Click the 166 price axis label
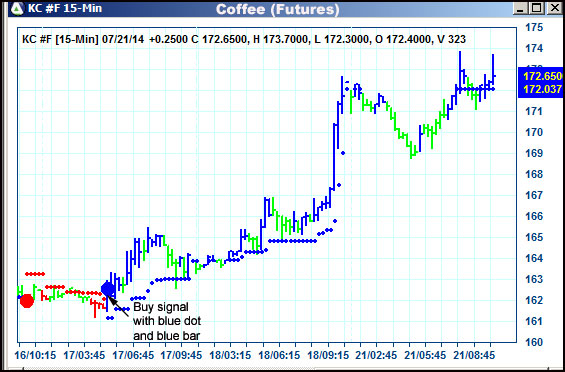 (534, 216)
